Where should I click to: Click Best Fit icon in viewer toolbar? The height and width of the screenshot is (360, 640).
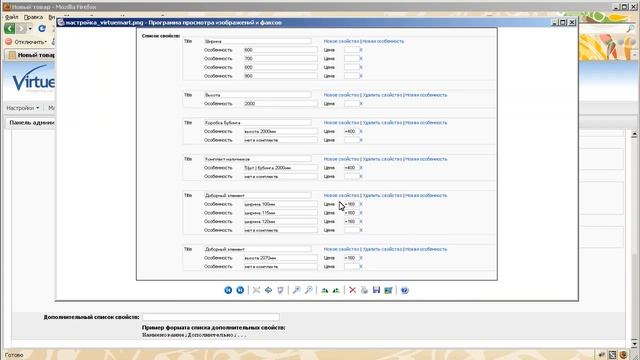tap(256, 290)
